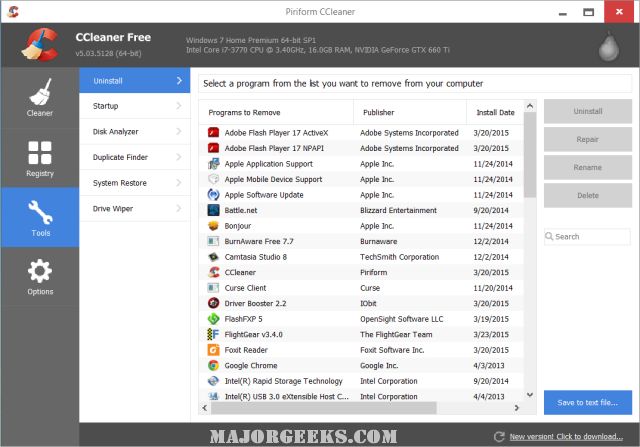Click the Search input field
Screen dimensions: 640x447
(x=588, y=237)
